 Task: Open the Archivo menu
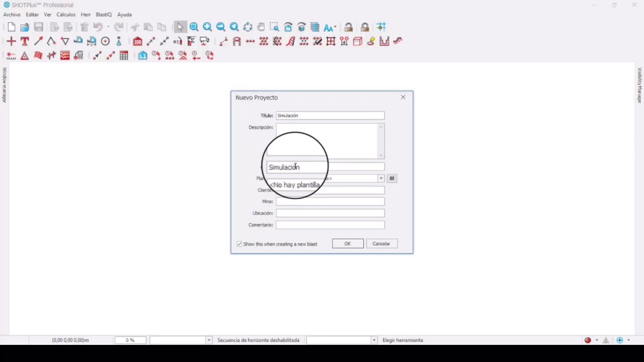[x=12, y=15]
